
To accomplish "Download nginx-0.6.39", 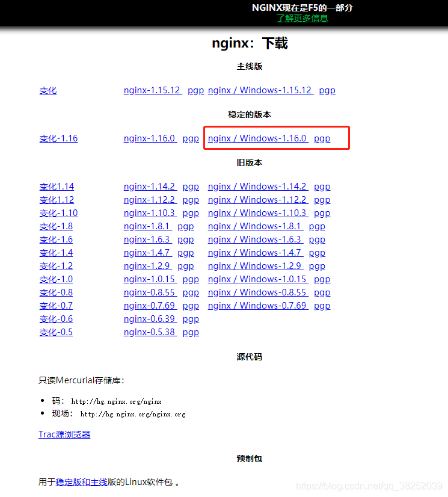I will point(150,319).
